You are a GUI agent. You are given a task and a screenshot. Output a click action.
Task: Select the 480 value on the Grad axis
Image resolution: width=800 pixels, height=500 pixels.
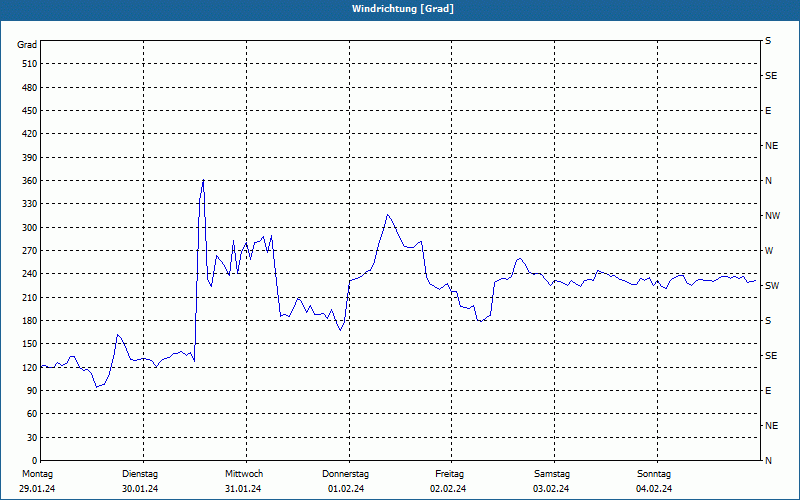click(x=29, y=88)
